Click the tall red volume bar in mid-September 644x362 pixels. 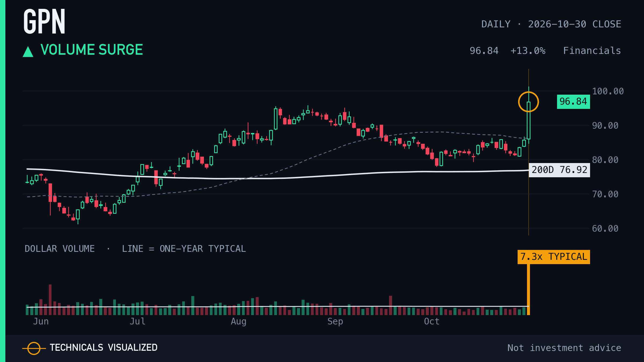(x=390, y=305)
